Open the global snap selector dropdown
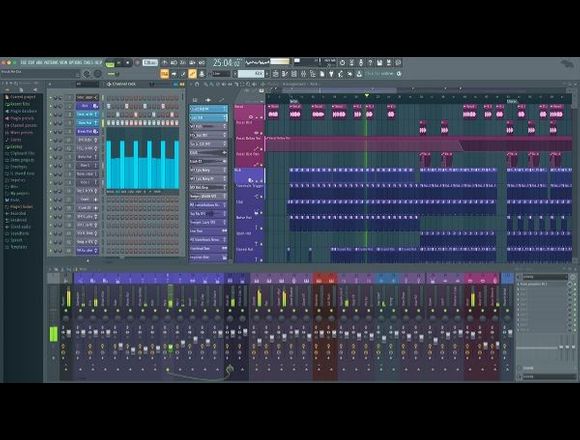The image size is (580, 440). pyautogui.click(x=221, y=74)
